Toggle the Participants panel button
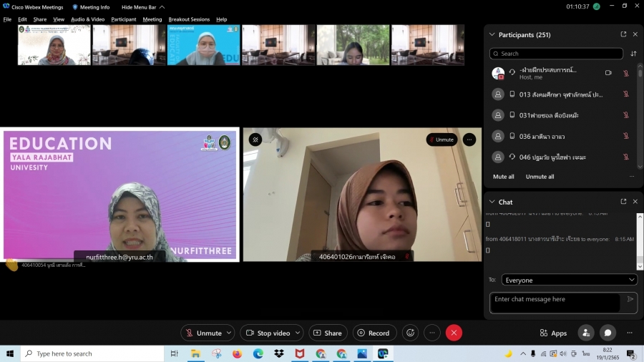 tap(586, 333)
